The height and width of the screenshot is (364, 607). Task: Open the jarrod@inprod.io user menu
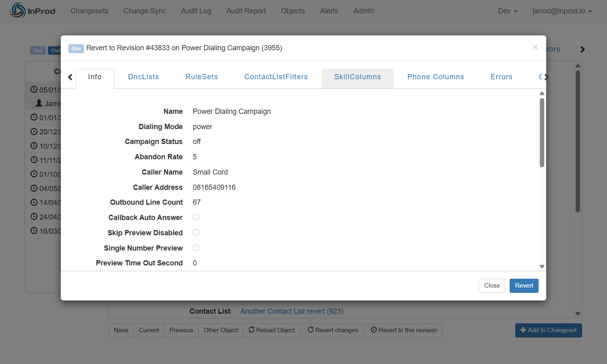pos(562,11)
